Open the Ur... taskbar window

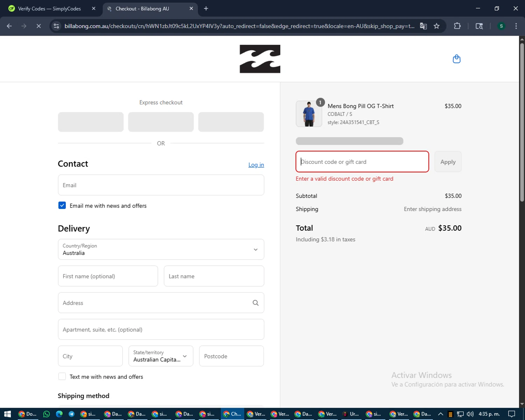tap(351, 414)
